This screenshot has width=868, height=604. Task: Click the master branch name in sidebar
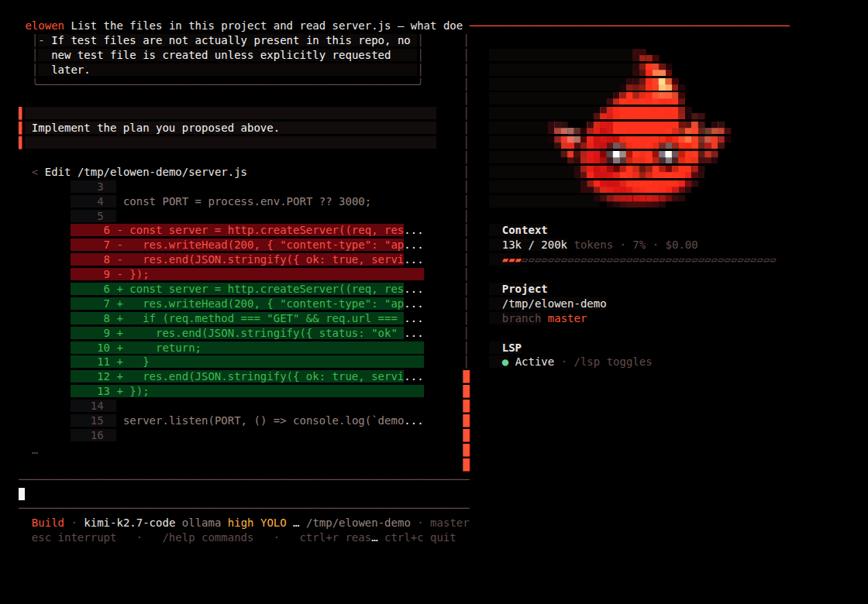point(567,318)
